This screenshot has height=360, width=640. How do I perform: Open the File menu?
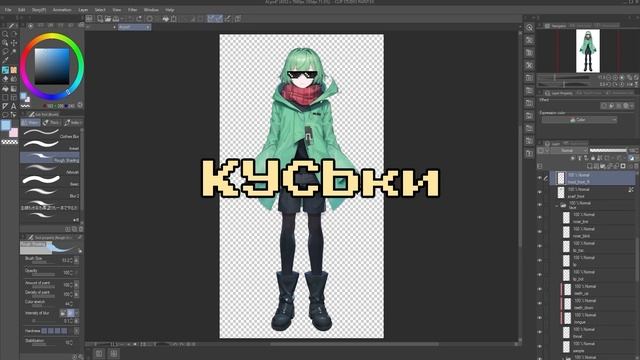tap(8, 10)
